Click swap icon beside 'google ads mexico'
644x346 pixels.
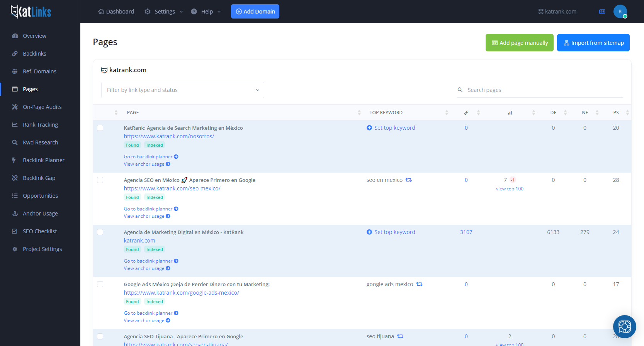(419, 284)
